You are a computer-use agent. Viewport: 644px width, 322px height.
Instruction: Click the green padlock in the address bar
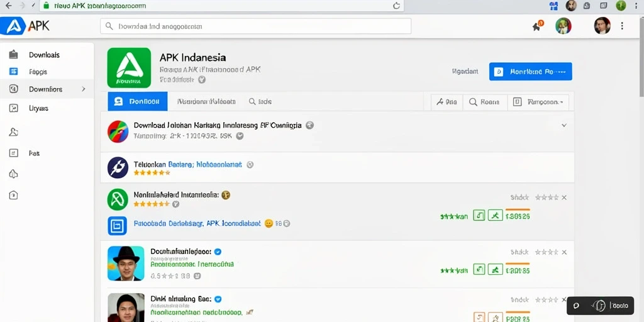click(46, 5)
